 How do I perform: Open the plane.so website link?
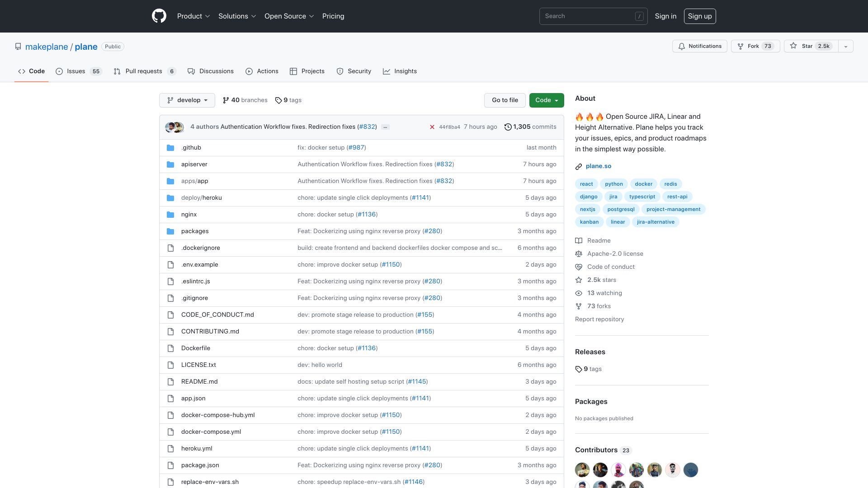(x=599, y=166)
